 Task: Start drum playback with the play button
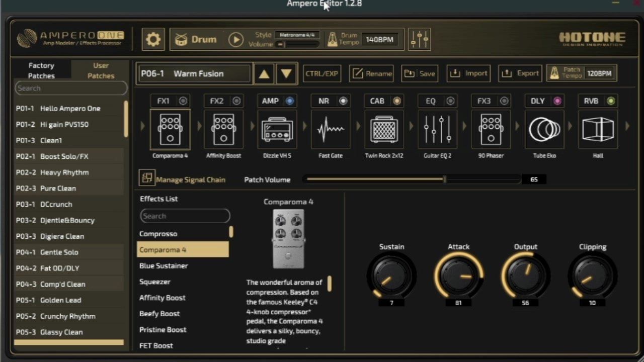[235, 40]
